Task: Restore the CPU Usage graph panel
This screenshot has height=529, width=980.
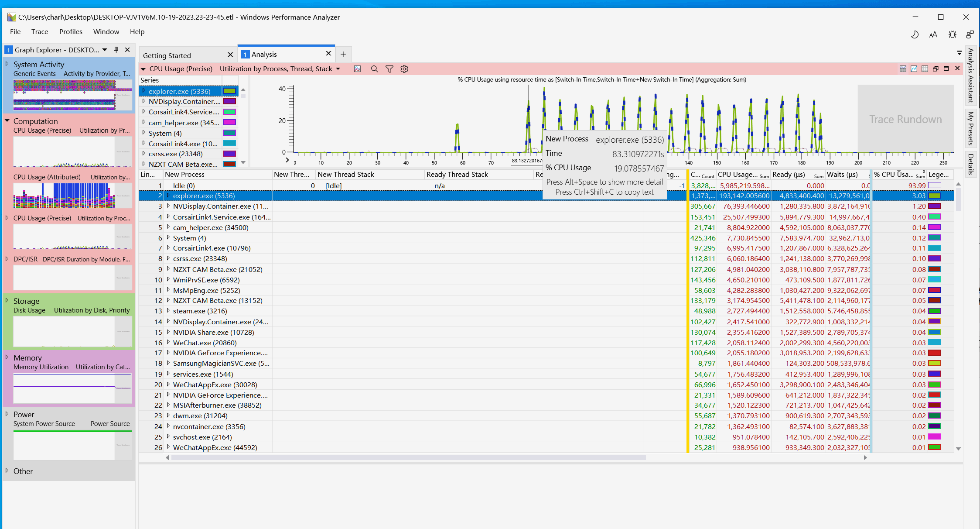Action: pos(936,69)
